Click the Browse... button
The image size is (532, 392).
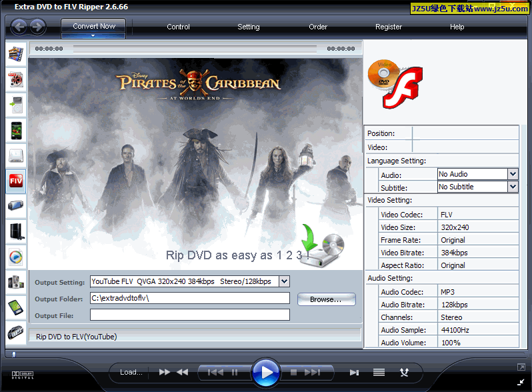tap(327, 299)
